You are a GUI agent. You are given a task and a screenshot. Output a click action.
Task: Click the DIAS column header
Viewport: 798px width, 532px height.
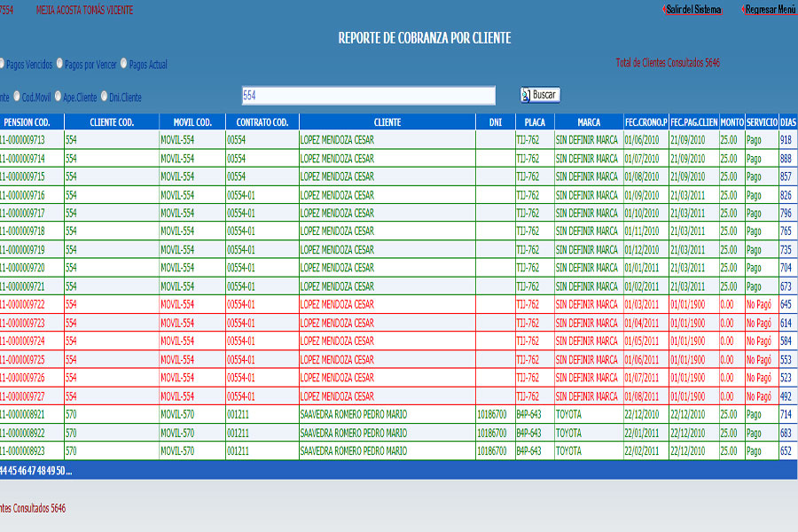(788, 122)
